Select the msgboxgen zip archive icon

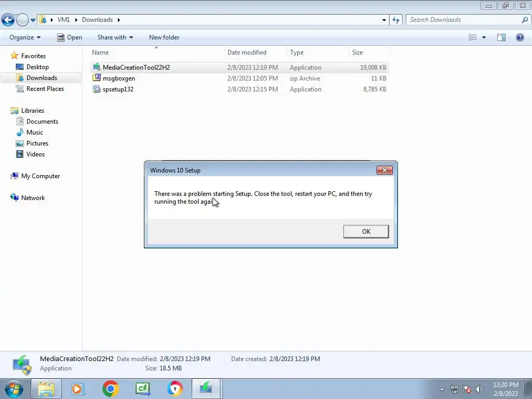pyautogui.click(x=97, y=78)
